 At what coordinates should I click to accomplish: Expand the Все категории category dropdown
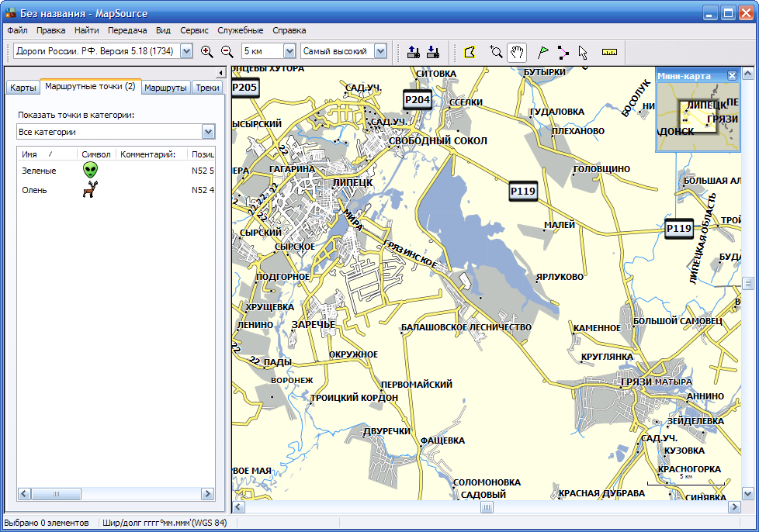pyautogui.click(x=209, y=132)
